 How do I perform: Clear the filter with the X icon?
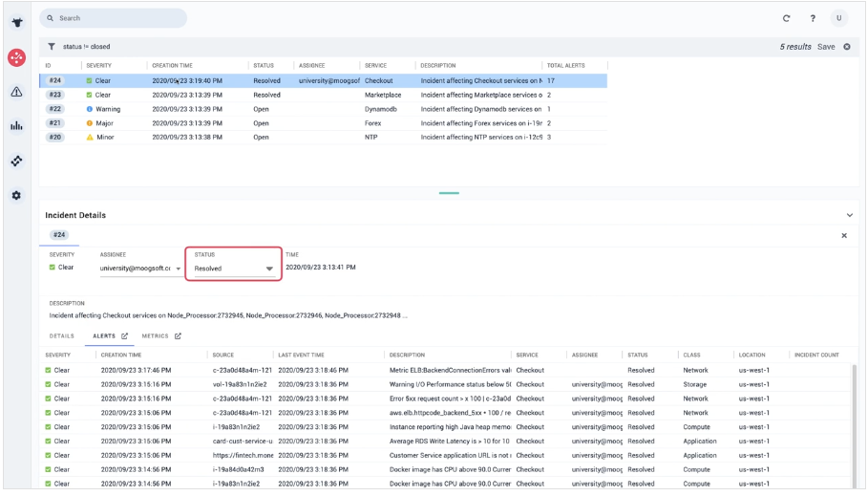(x=847, y=47)
